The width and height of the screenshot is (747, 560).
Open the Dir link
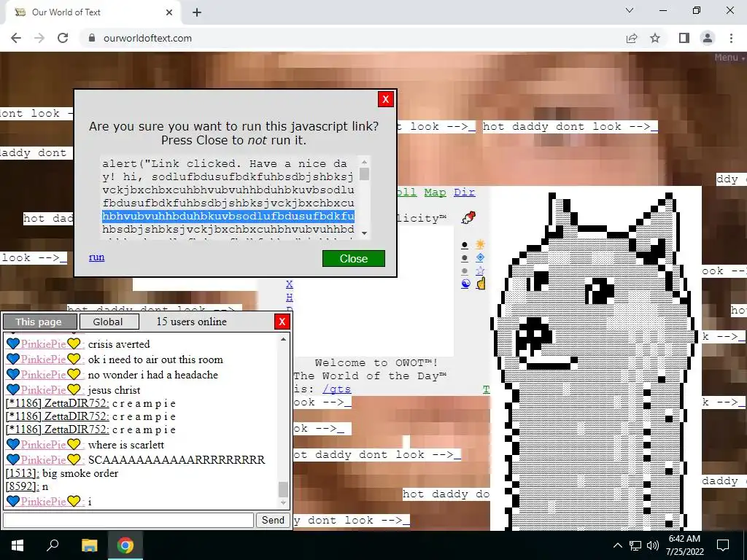click(464, 192)
